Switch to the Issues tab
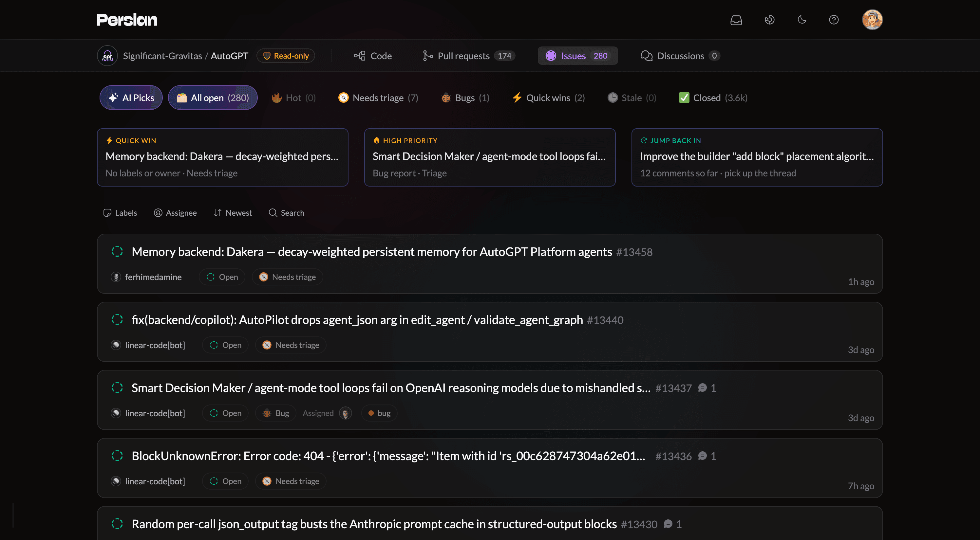Screen dimensions: 980x540 coord(577,56)
